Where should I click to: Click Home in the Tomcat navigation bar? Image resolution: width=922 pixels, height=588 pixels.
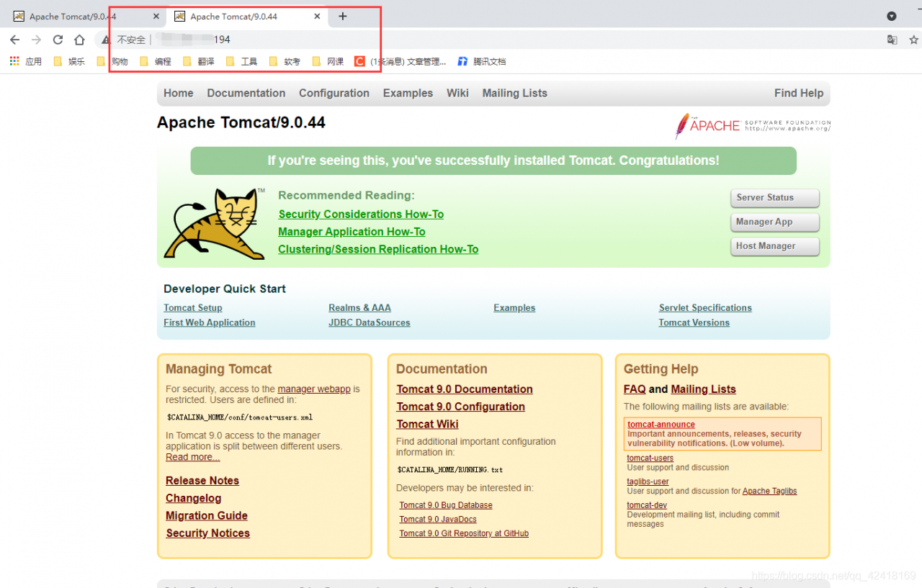click(179, 93)
